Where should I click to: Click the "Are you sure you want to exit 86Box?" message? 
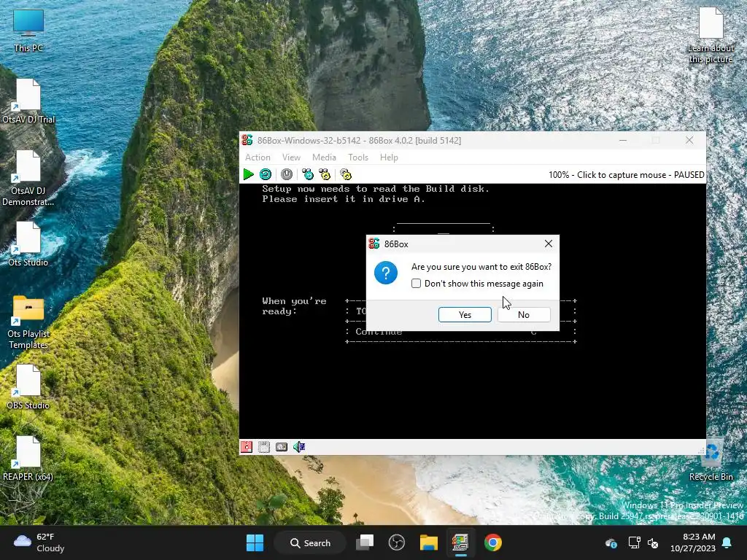(481, 267)
